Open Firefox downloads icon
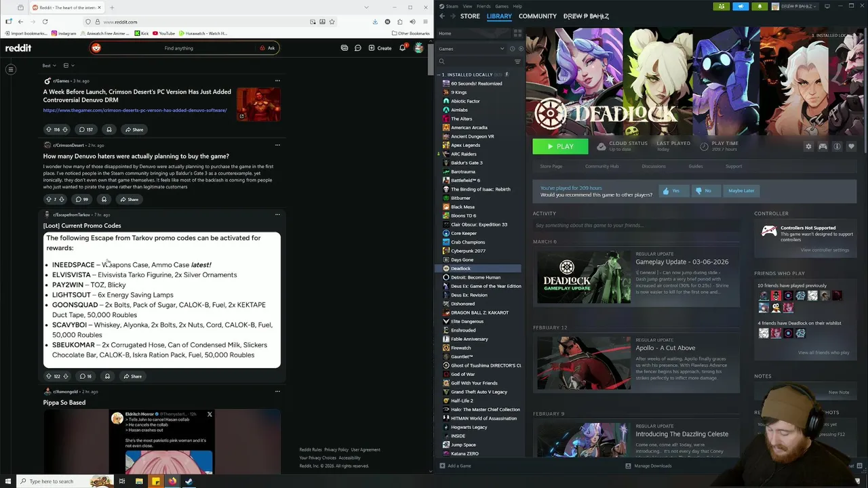The image size is (868, 488). coord(375,22)
